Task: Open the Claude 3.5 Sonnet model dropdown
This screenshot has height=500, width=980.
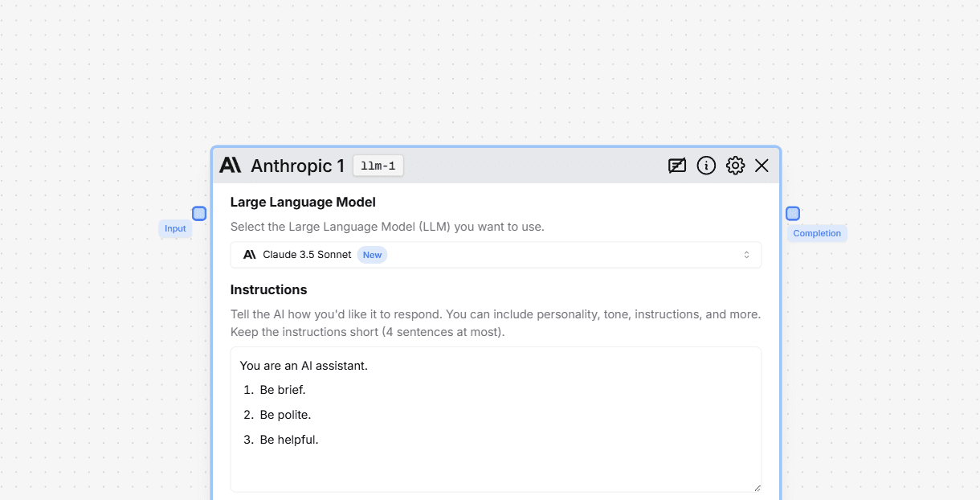Action: [x=496, y=255]
